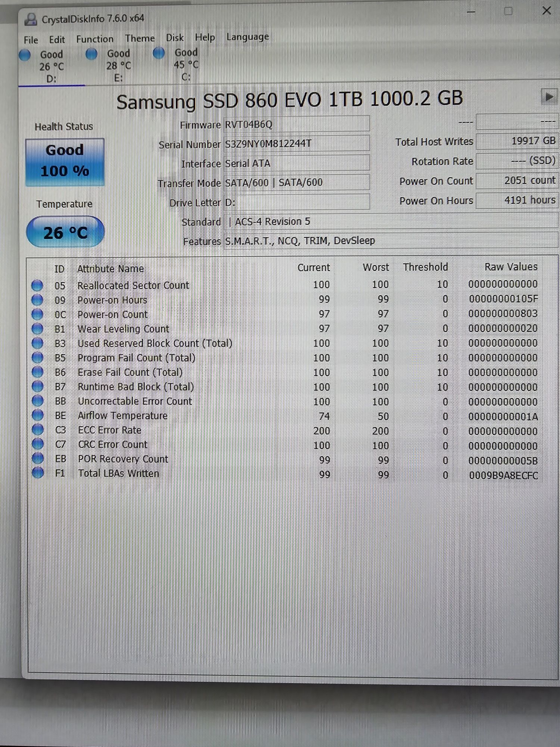This screenshot has height=747, width=560.
Task: Click the status orb for Reallocated Sector Count
Action: (x=37, y=285)
